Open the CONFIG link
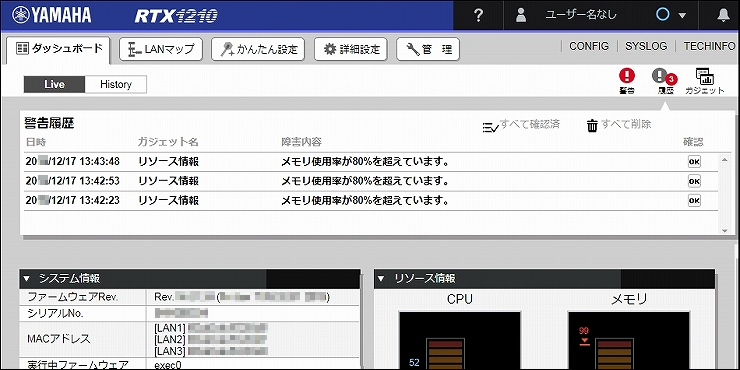 pyautogui.click(x=589, y=46)
